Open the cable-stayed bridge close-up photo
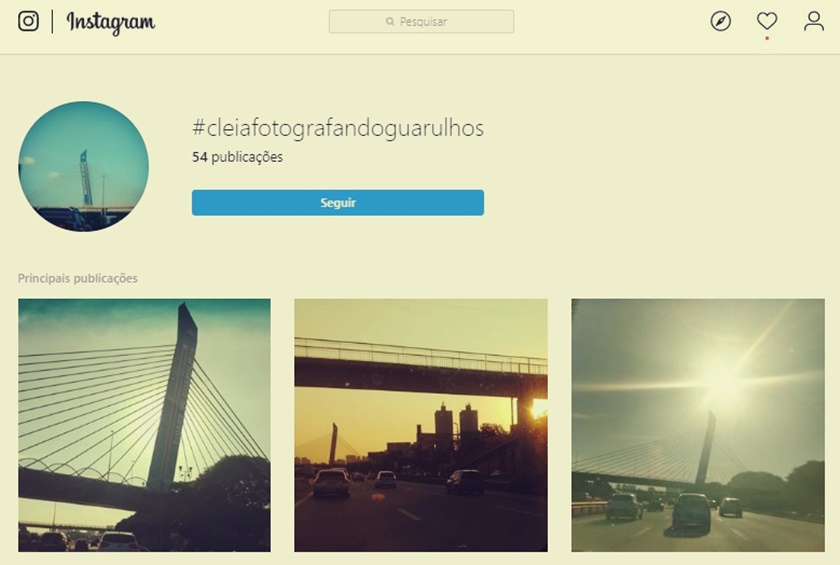 click(x=145, y=425)
